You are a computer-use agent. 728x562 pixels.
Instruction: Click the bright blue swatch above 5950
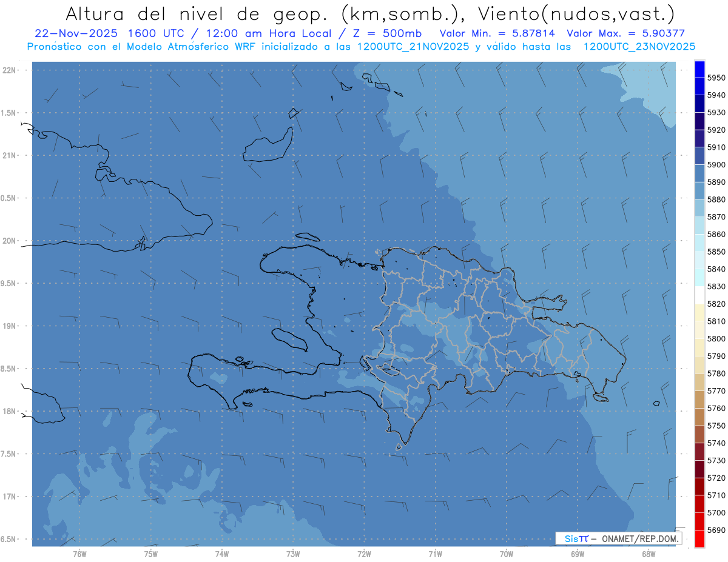(699, 69)
